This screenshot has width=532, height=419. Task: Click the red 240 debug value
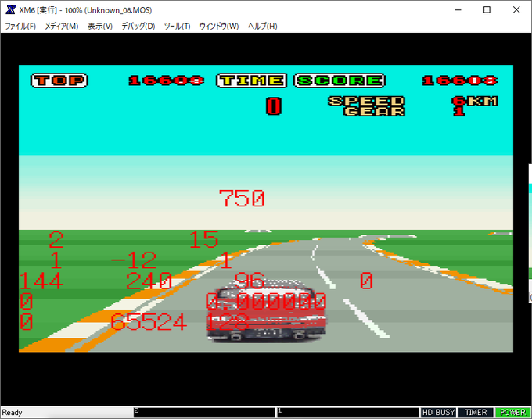tap(149, 281)
